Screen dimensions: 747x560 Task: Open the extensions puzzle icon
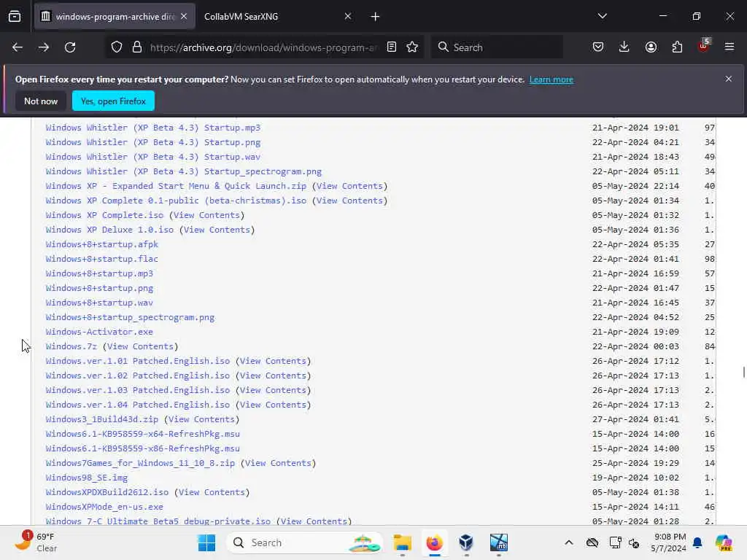point(677,47)
